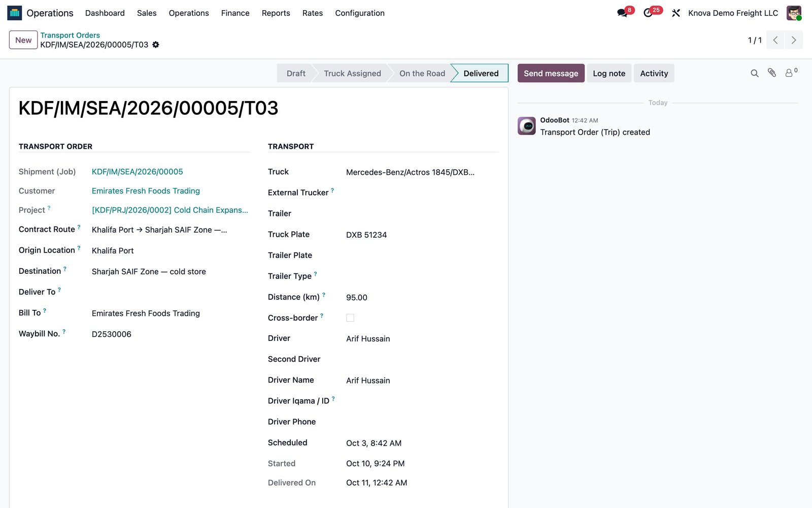
Task: Toggle the Cross-border checkbox
Action: point(350,318)
